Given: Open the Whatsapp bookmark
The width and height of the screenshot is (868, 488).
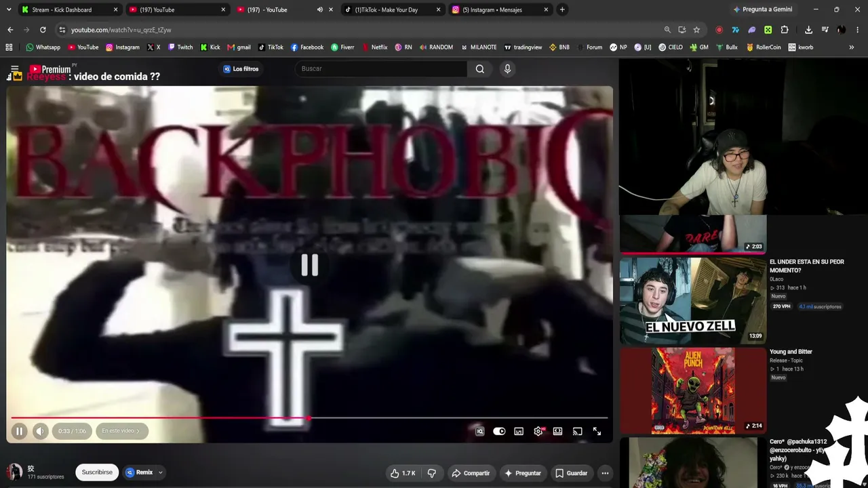Looking at the screenshot, I should 43,47.
